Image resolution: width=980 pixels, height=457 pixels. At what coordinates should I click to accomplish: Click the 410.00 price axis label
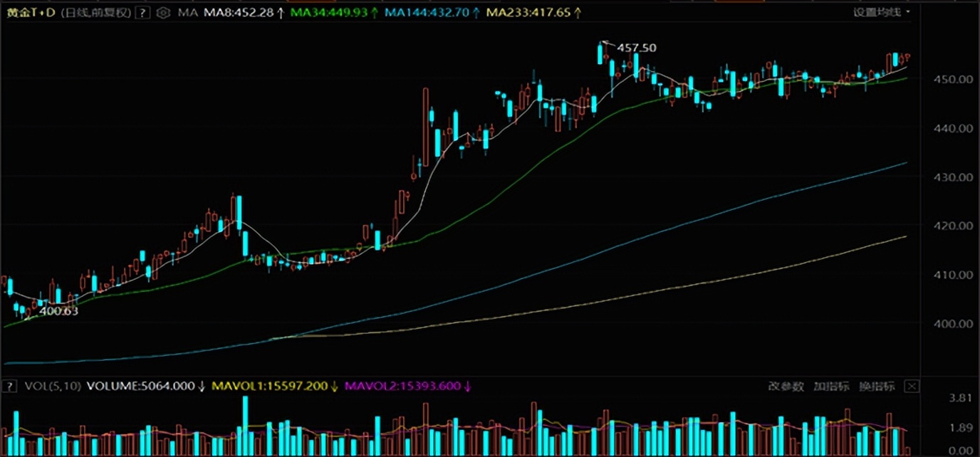click(955, 274)
